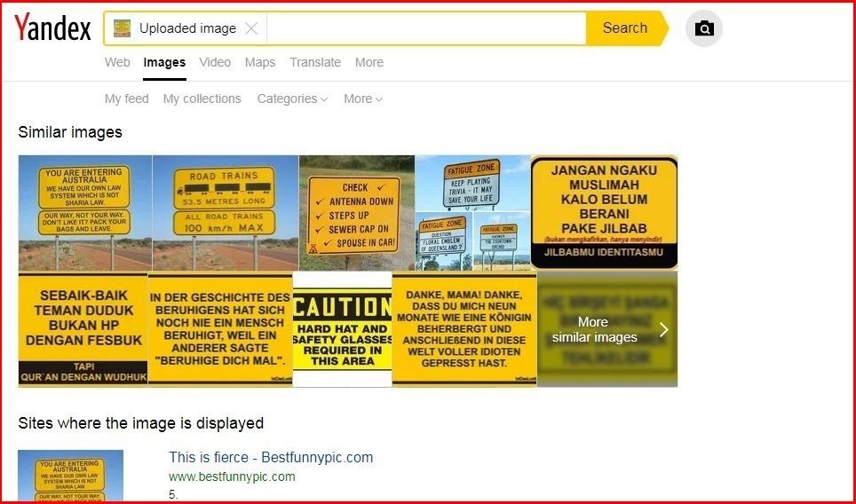Open camera image search icon
This screenshot has height=504, width=856.
coord(703,28)
